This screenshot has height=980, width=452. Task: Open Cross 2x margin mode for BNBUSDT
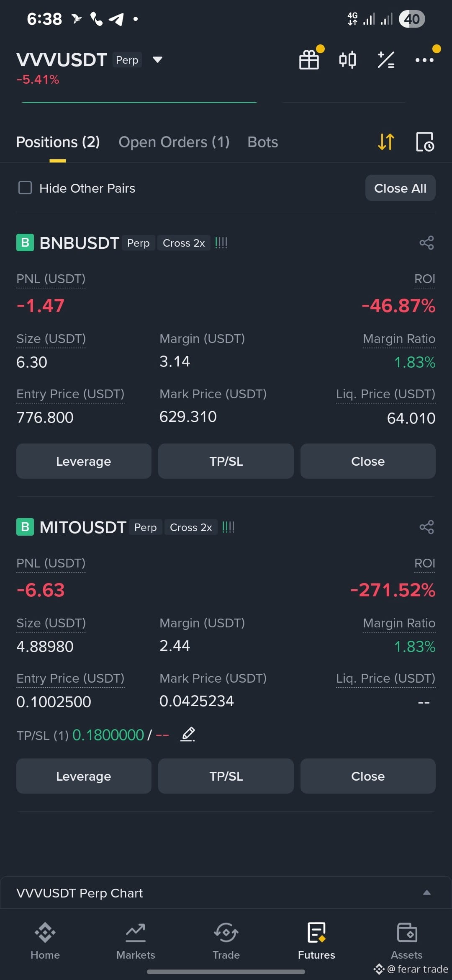coord(184,243)
